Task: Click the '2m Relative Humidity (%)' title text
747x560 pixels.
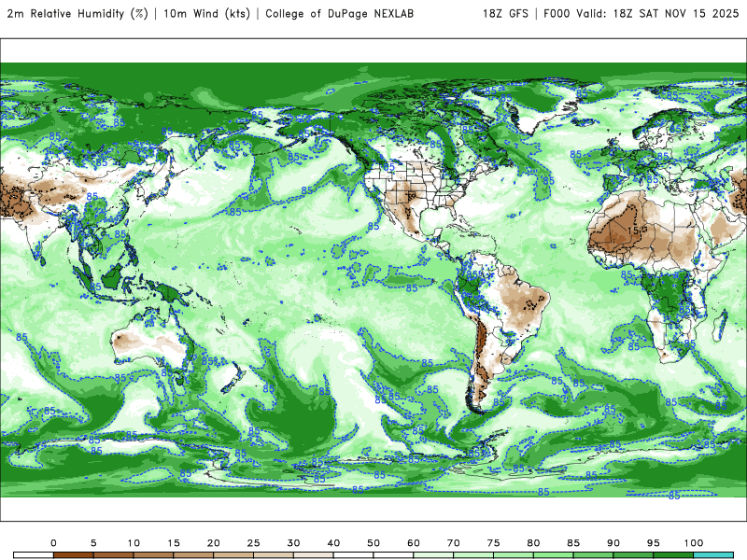Action: click(78, 13)
